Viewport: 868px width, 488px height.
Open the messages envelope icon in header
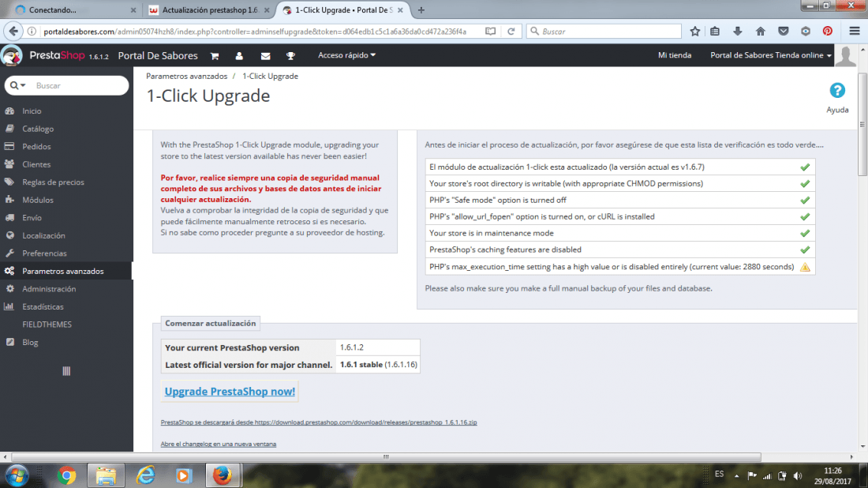(266, 56)
